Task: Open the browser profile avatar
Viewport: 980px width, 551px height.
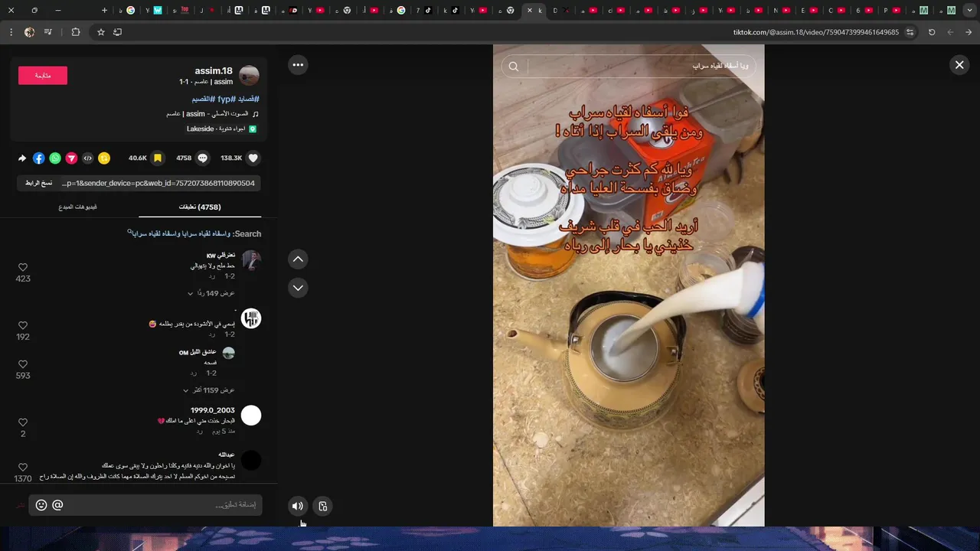Action: pos(29,32)
